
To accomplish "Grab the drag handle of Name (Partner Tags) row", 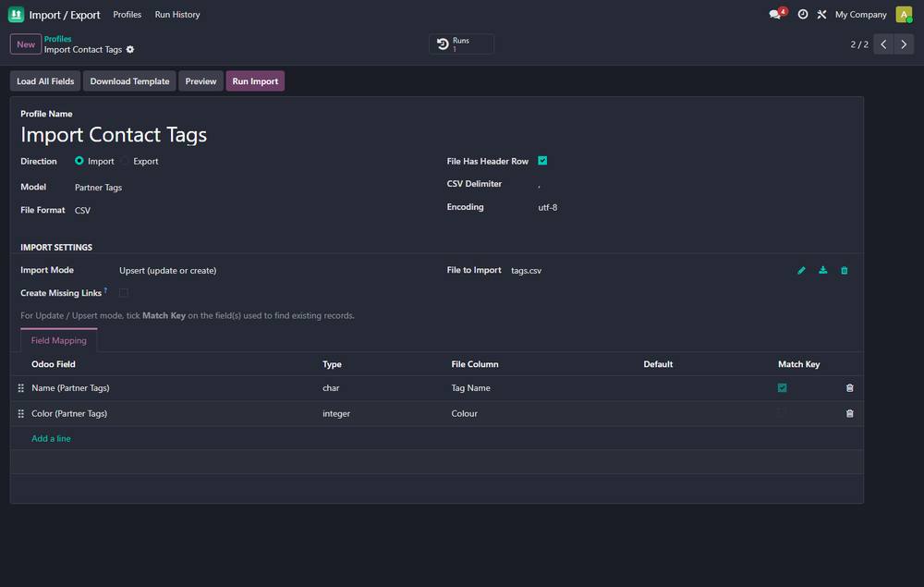I will 20,388.
